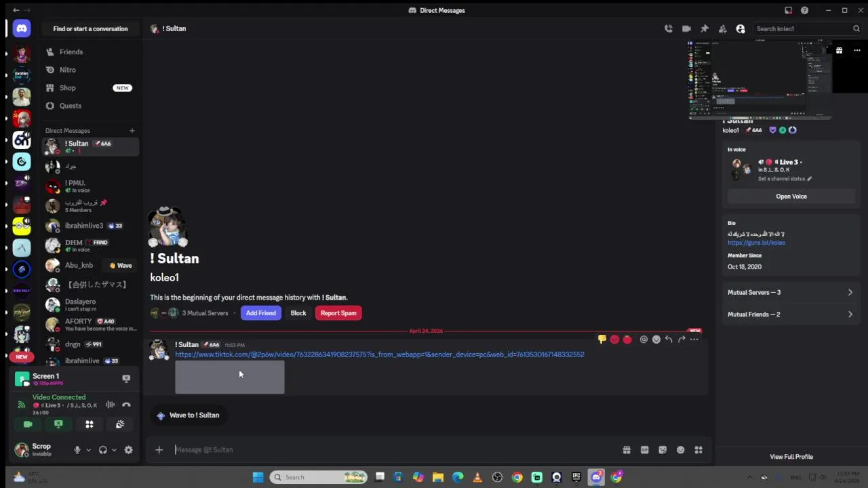Viewport: 868px width, 488px height.
Task: Open the TikTok video link
Action: pos(380,354)
